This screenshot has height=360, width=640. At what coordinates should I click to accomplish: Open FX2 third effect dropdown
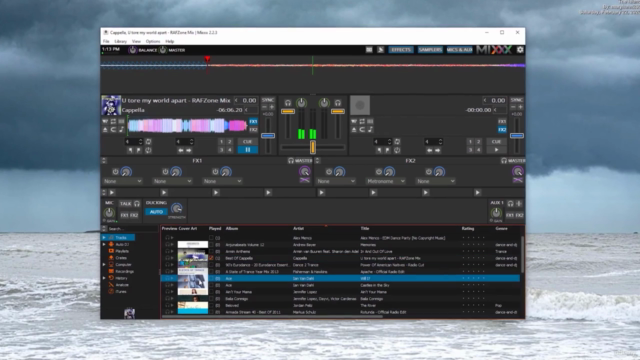pos(436,181)
